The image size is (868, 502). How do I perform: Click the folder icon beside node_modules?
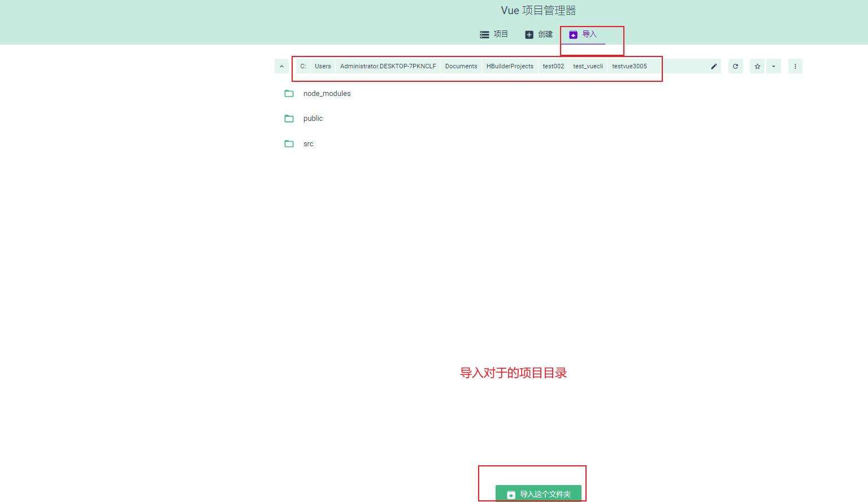[x=289, y=93]
